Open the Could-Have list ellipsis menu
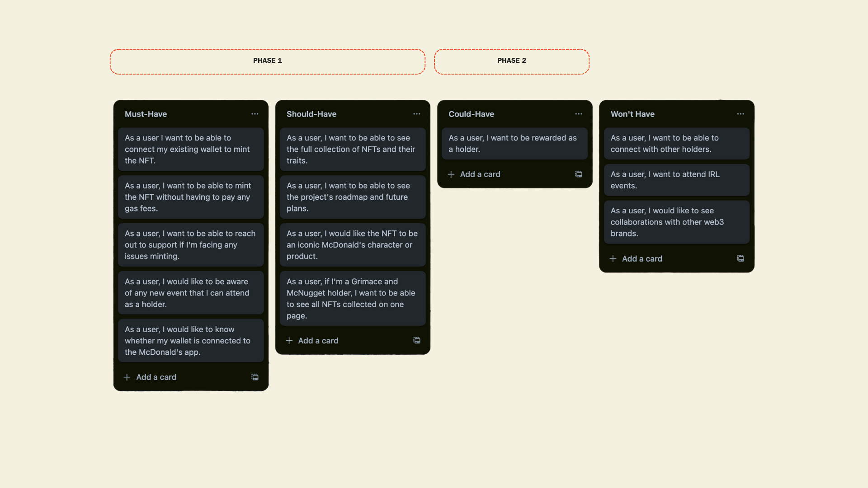Screen dimensions: 868x488 [579, 114]
